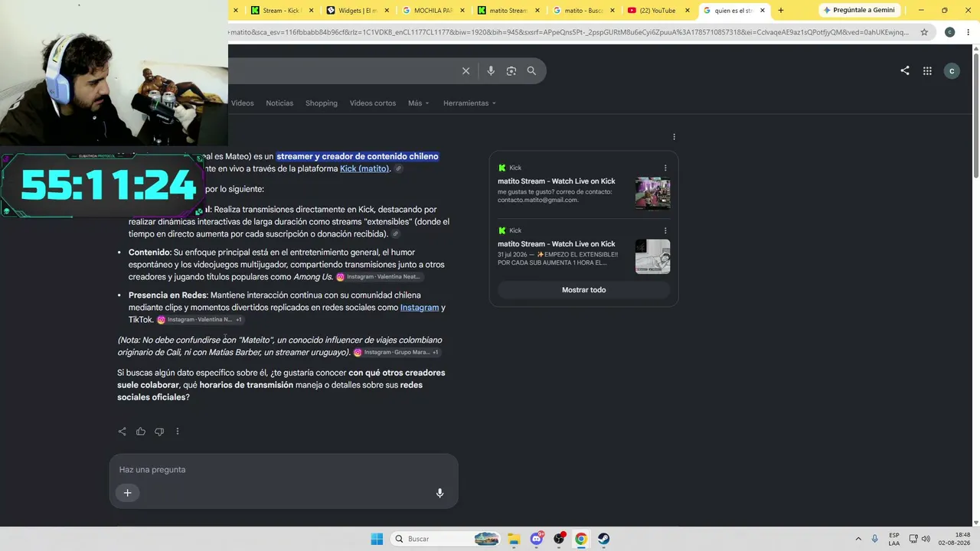Viewport: 980px width, 551px height.
Task: Clear the Google search box with the X
Action: [x=465, y=71]
